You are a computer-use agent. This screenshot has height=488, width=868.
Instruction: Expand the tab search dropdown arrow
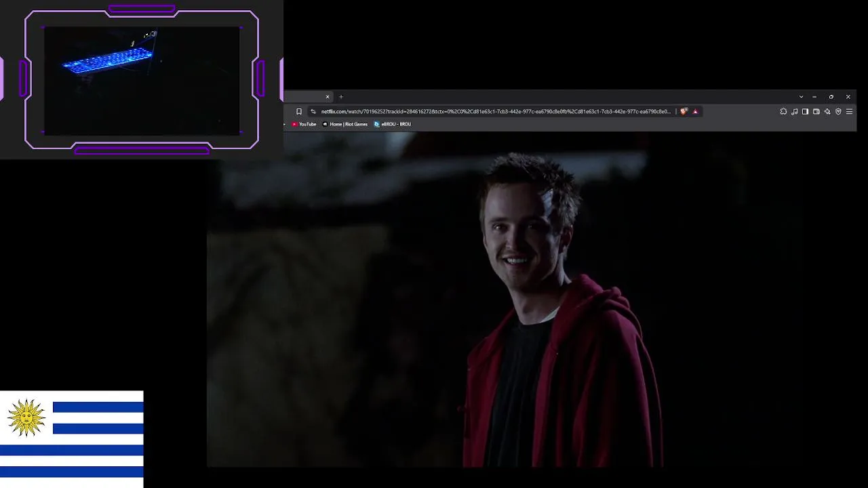point(801,97)
